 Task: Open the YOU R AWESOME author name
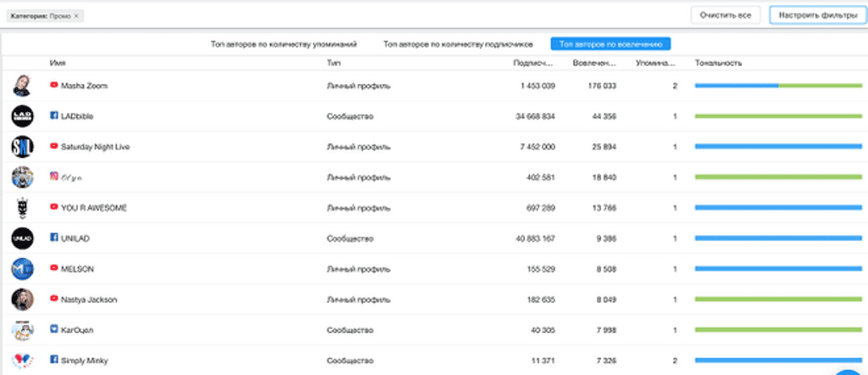click(x=93, y=208)
